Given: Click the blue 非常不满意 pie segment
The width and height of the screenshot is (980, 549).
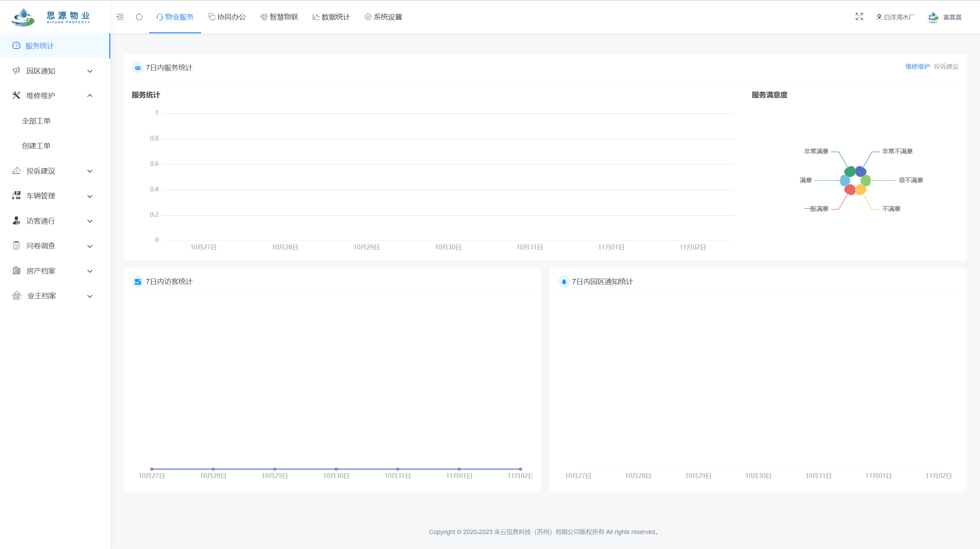Looking at the screenshot, I should 861,171.
